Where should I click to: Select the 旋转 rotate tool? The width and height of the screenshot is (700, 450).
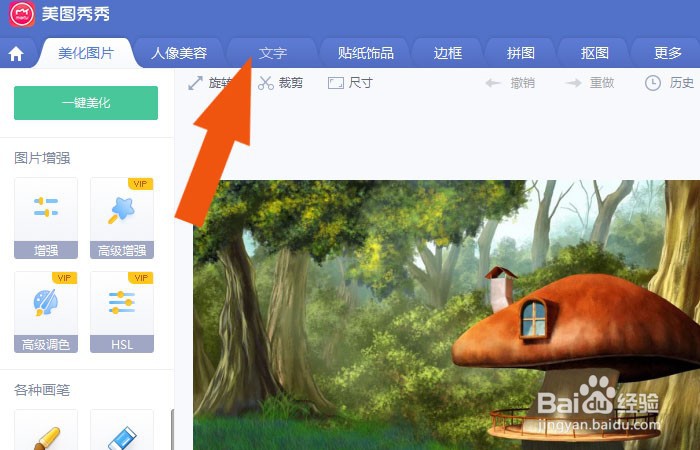pos(210,83)
